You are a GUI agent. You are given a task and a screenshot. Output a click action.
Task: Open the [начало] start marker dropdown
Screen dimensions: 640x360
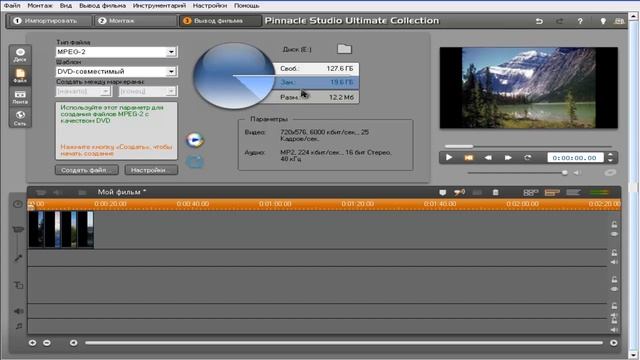[105, 91]
